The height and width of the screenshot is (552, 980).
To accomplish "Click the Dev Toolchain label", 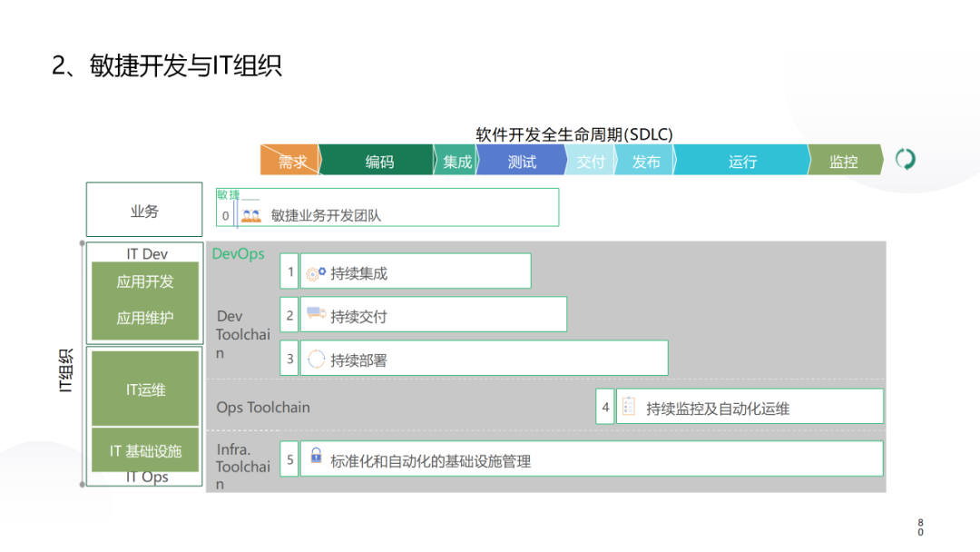I will click(x=242, y=334).
